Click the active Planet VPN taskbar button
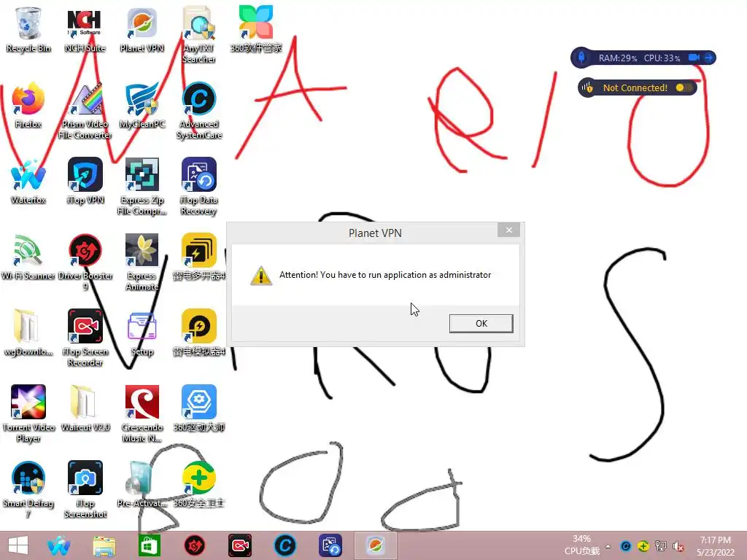Image resolution: width=747 pixels, height=560 pixels. 376,545
